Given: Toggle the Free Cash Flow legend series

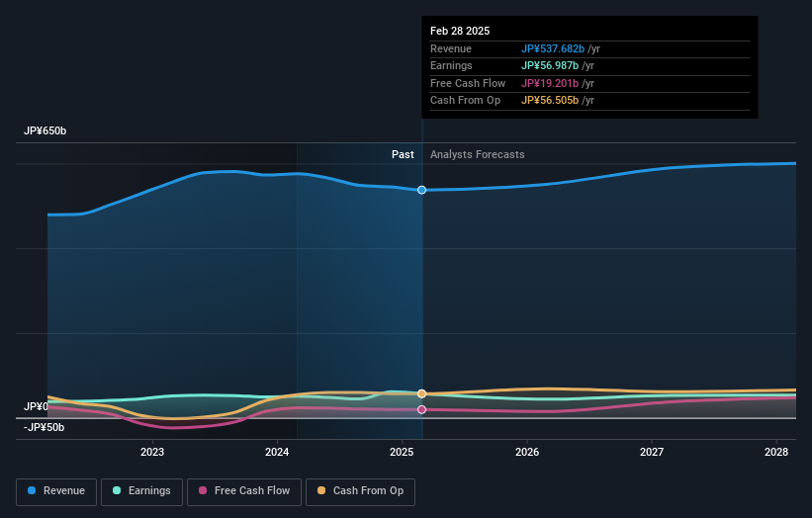Looking at the screenshot, I should tap(244, 491).
